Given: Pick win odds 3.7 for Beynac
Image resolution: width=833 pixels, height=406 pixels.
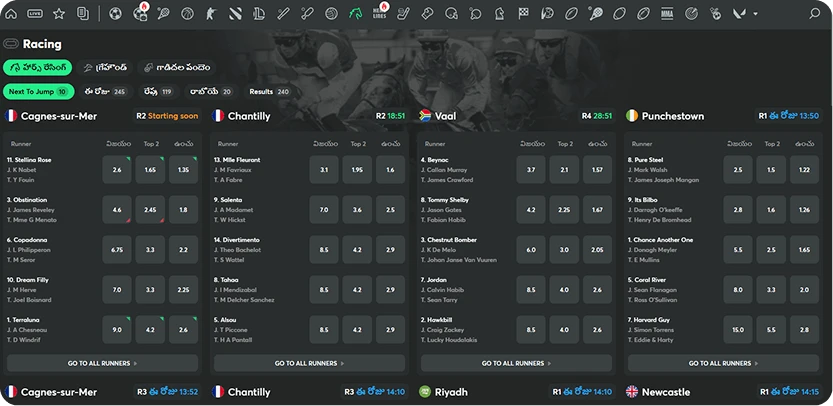Looking at the screenshot, I should (531, 170).
